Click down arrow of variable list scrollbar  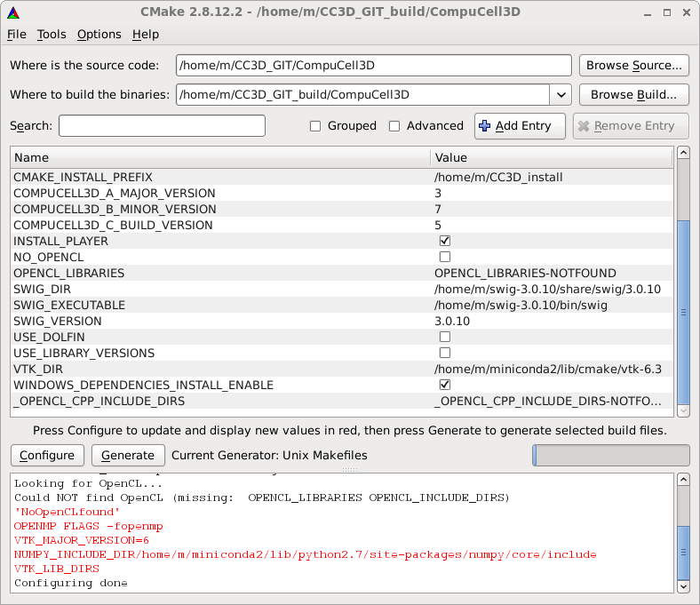point(683,410)
